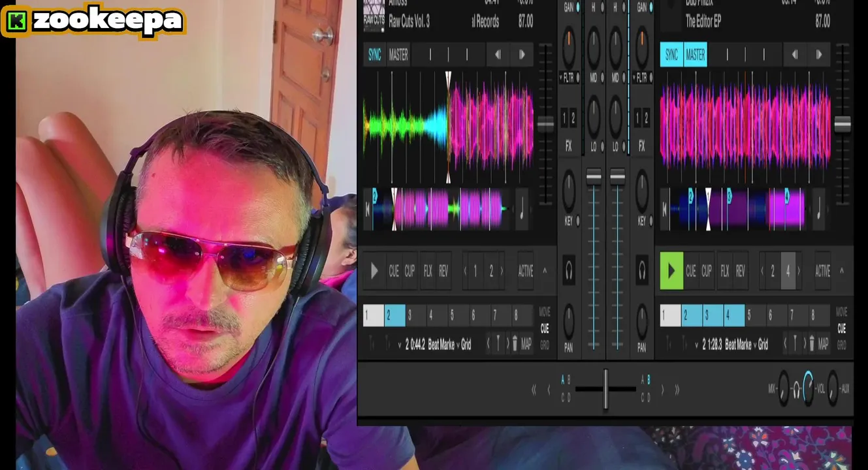868x470 pixels.
Task: Go to next cue on left deck
Action: (x=507, y=343)
